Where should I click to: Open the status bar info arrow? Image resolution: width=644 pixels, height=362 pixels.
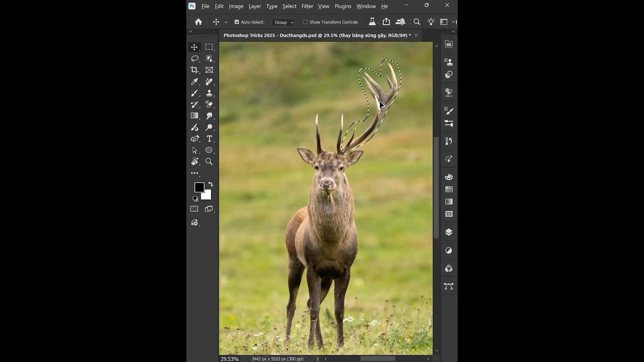point(317,359)
